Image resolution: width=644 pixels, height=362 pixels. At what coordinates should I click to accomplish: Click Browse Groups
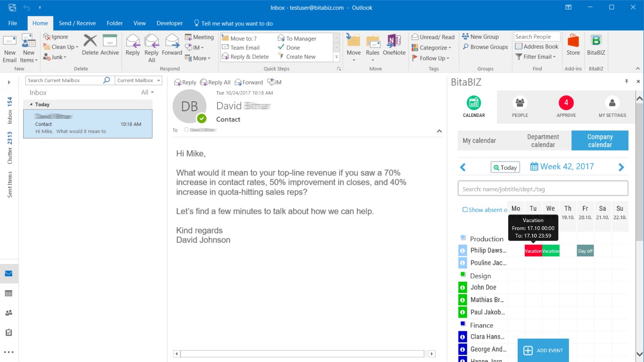(485, 47)
